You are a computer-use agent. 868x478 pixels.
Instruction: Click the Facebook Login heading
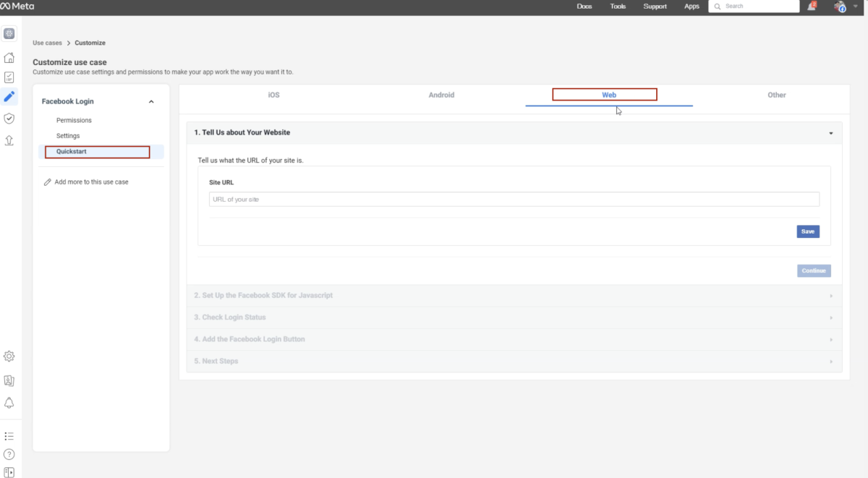[x=68, y=102]
